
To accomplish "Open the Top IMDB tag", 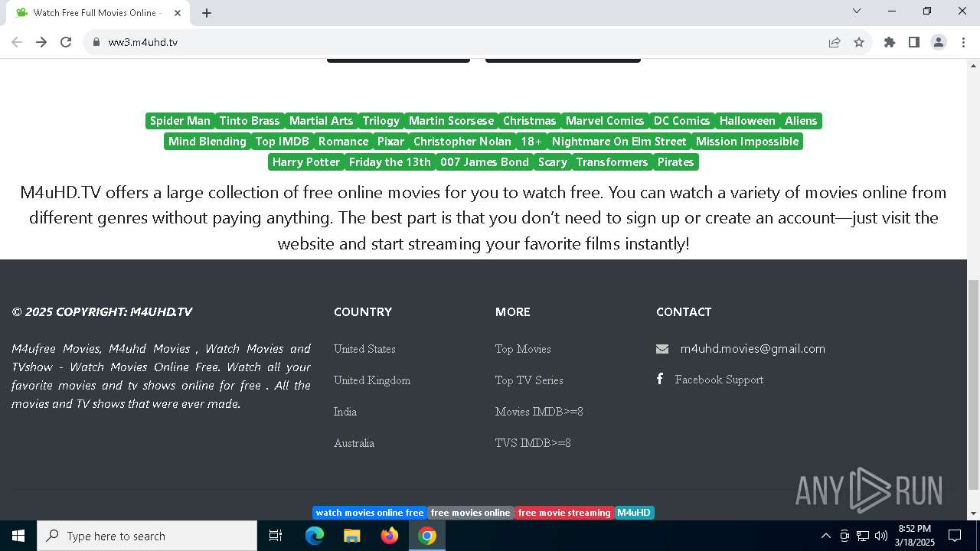I will (283, 142).
